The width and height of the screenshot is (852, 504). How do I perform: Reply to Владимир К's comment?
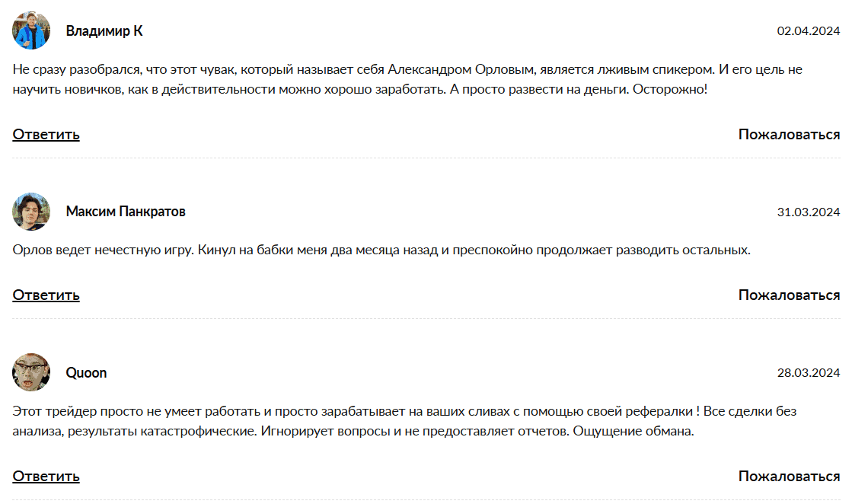(x=46, y=135)
